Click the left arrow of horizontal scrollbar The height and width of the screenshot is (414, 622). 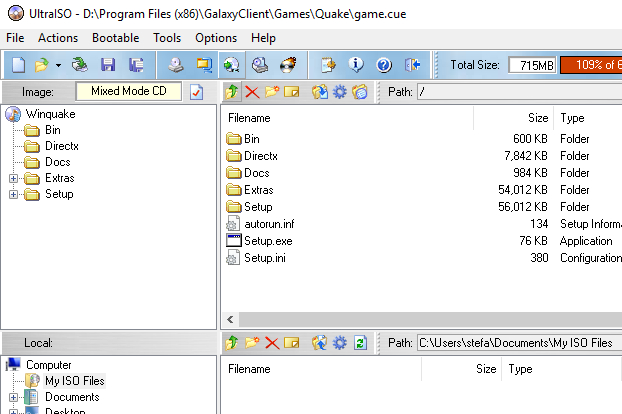(230, 319)
